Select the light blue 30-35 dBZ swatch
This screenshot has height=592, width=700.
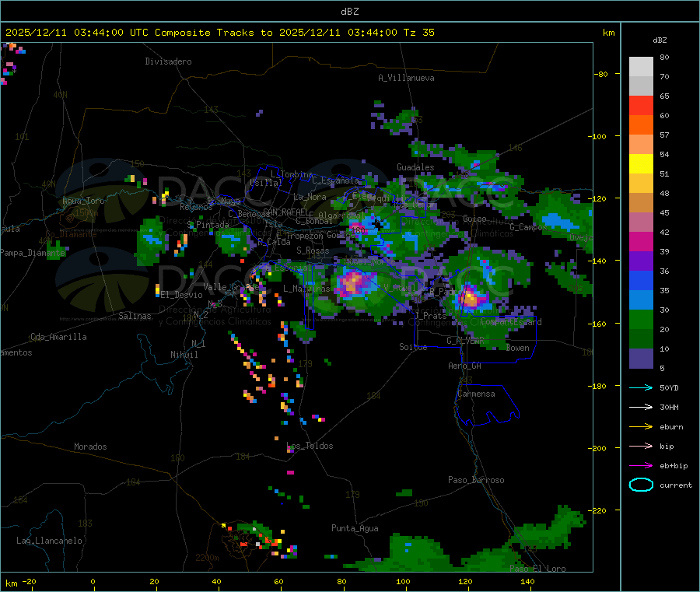coord(641,300)
